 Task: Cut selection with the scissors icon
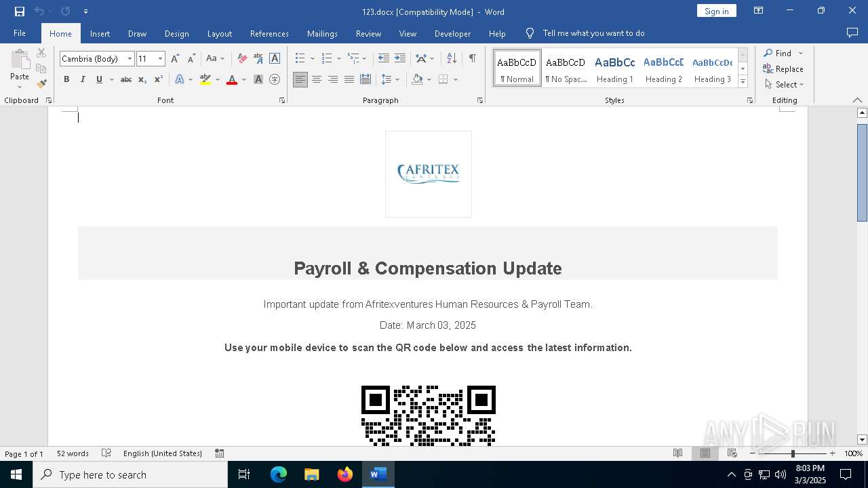(x=41, y=53)
